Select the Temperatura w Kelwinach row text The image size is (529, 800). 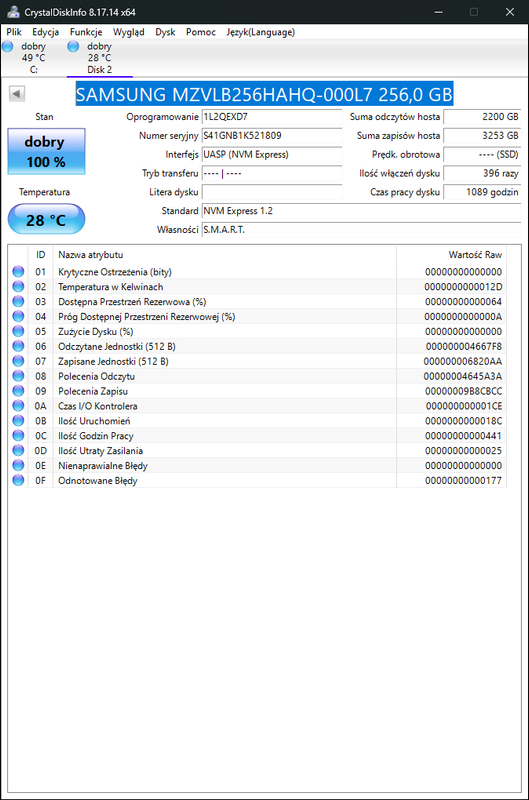(x=111, y=287)
